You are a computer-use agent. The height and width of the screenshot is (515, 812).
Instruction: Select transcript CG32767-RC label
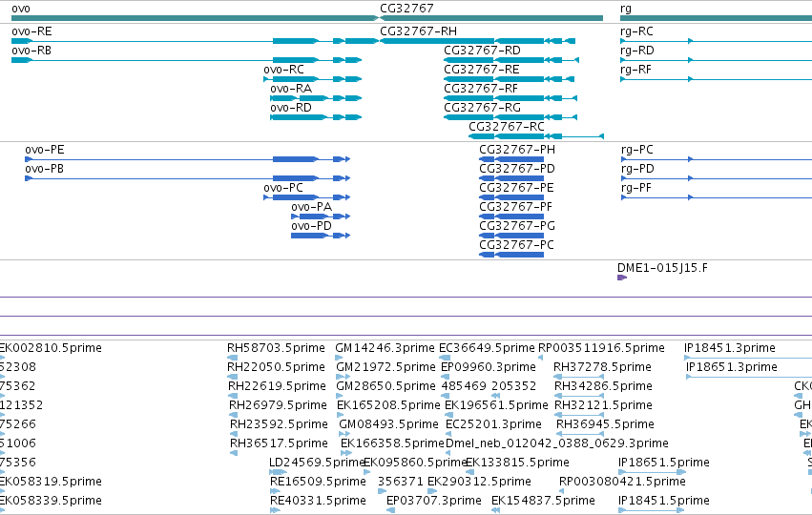tap(507, 127)
